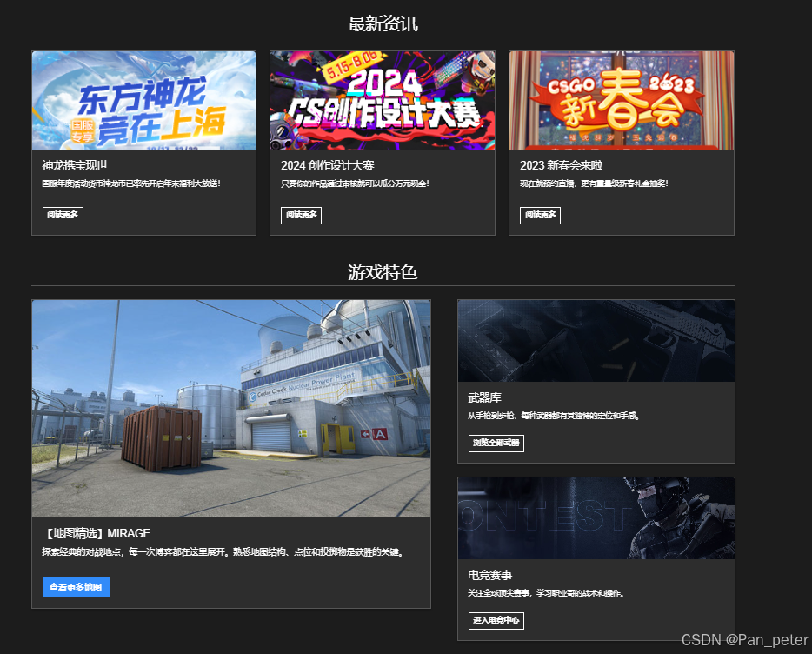The image size is (812, 654).
Task: Open the 东方神龙 竞在上海 banner image
Action: click(x=144, y=101)
